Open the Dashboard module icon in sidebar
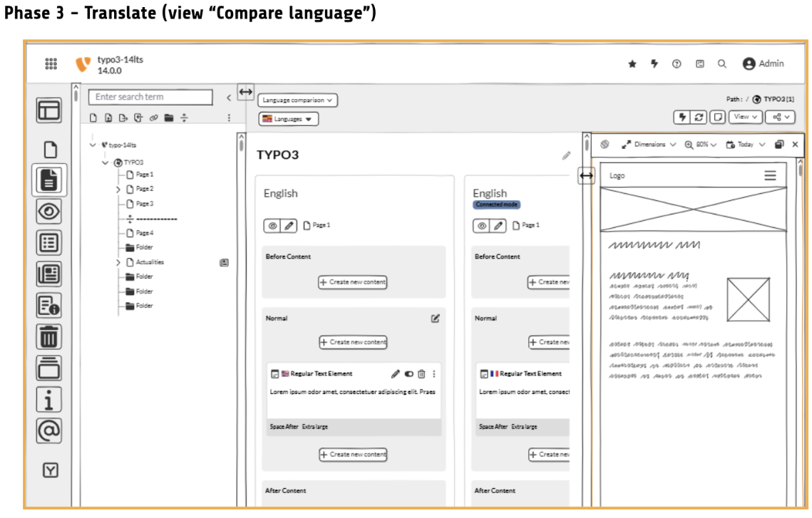The image size is (812, 518). pos(49,110)
